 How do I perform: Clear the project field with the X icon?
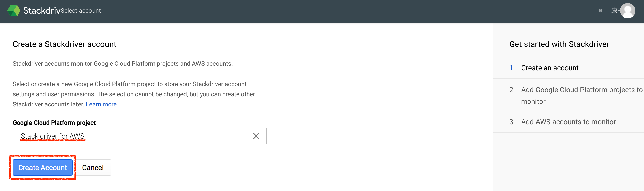click(256, 136)
